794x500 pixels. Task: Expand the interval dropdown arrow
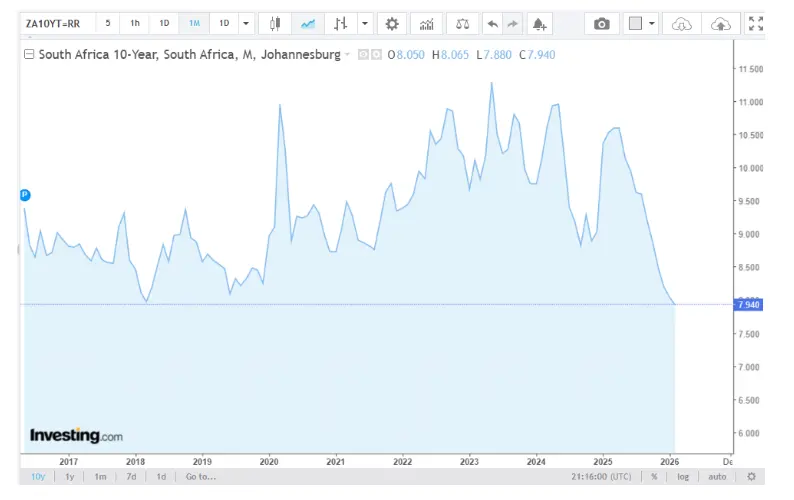(246, 23)
